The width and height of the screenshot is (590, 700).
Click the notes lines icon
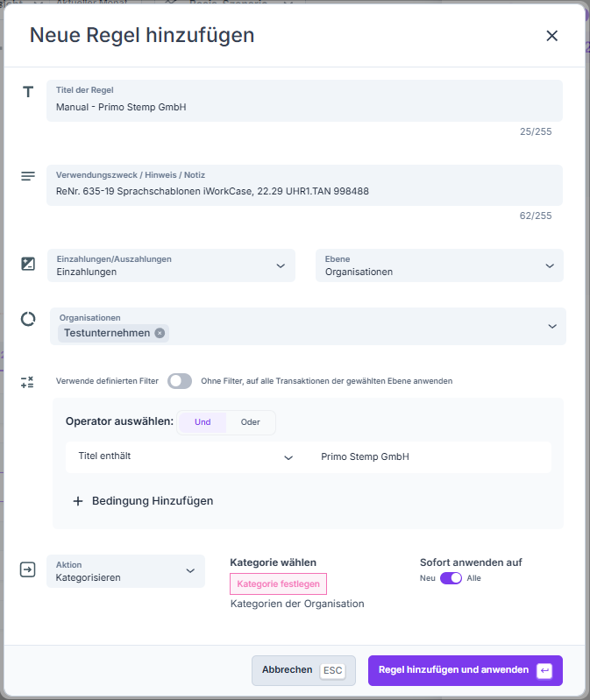[x=28, y=176]
